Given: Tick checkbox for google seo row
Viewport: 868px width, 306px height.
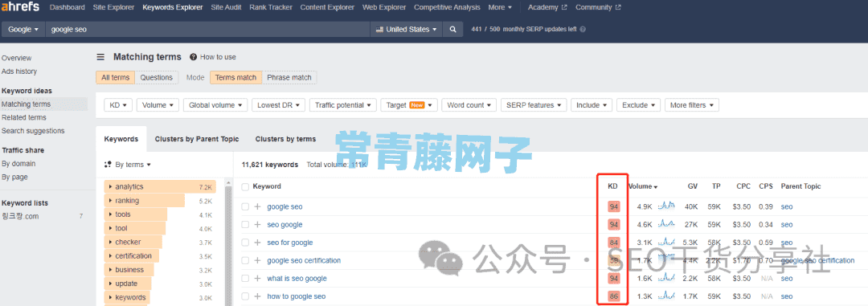Looking at the screenshot, I should point(245,207).
